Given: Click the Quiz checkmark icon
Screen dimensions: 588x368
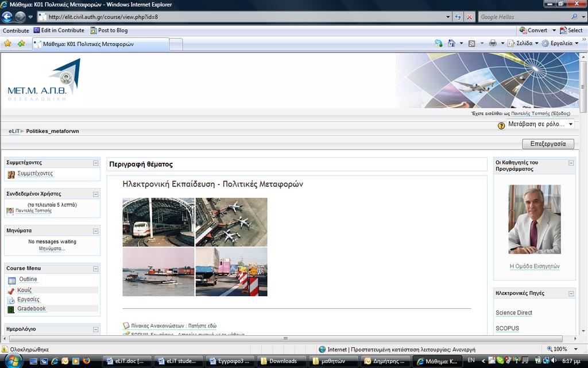Looking at the screenshot, I should 11,290.
